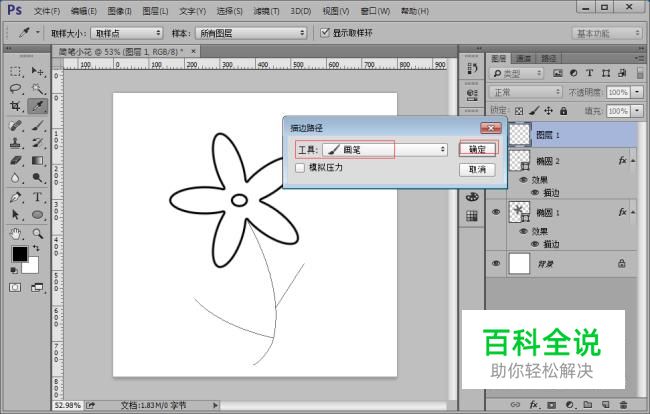Switch to the 通道 tab

524,58
